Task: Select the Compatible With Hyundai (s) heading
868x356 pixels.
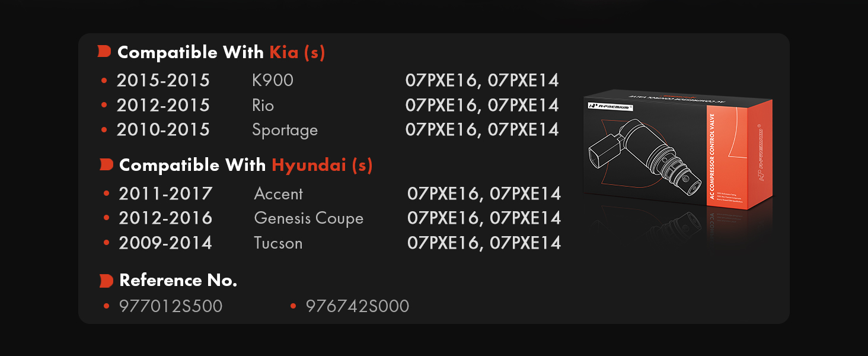Action: pyautogui.click(x=246, y=165)
